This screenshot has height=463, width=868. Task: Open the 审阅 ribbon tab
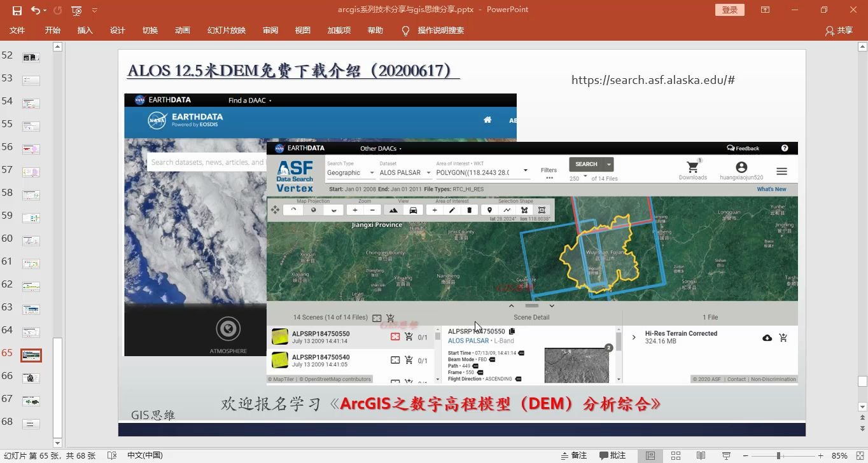pyautogui.click(x=270, y=31)
